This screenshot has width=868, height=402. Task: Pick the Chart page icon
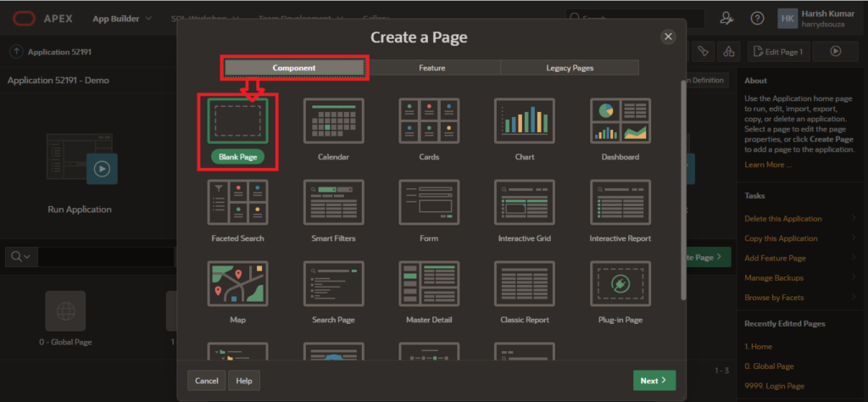(x=524, y=120)
